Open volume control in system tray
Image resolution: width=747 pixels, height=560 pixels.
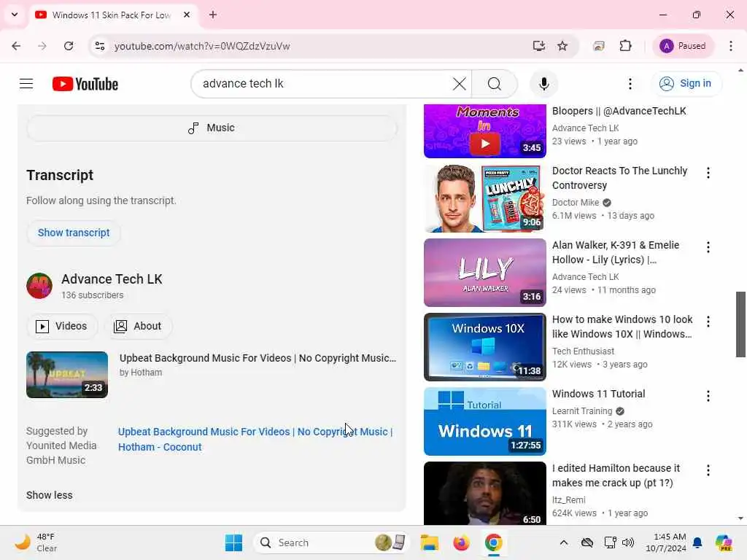coord(628,542)
